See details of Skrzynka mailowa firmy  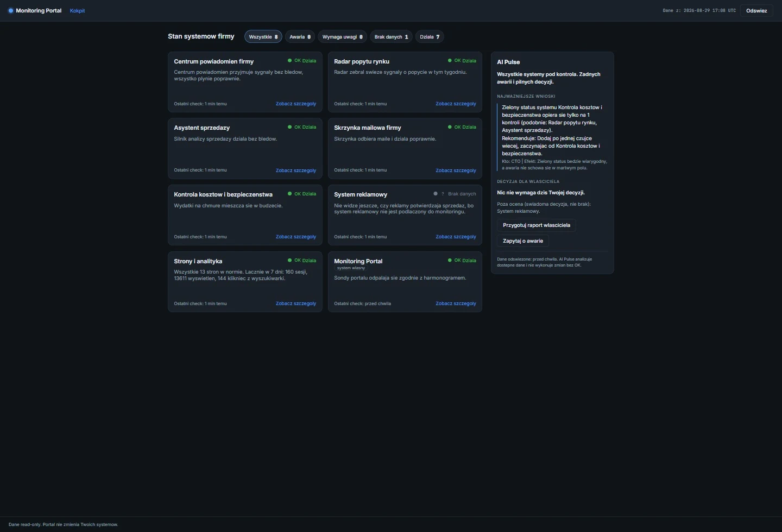(456, 170)
